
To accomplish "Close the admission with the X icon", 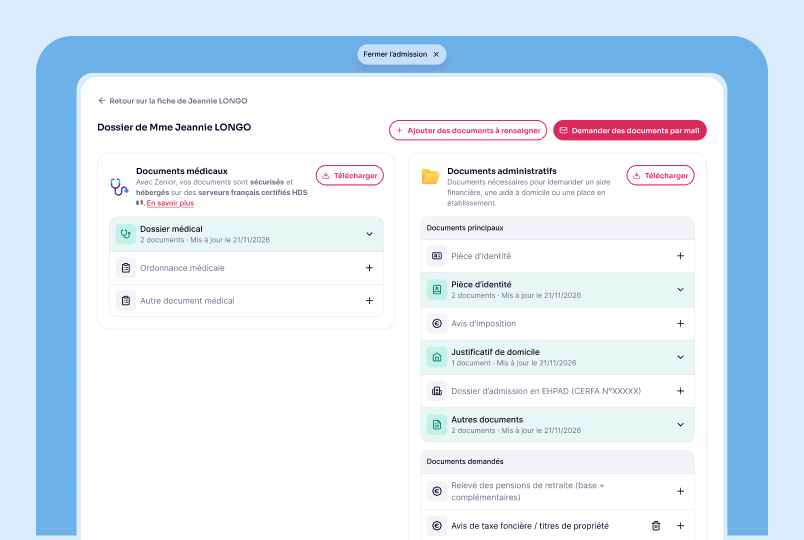I will [436, 54].
